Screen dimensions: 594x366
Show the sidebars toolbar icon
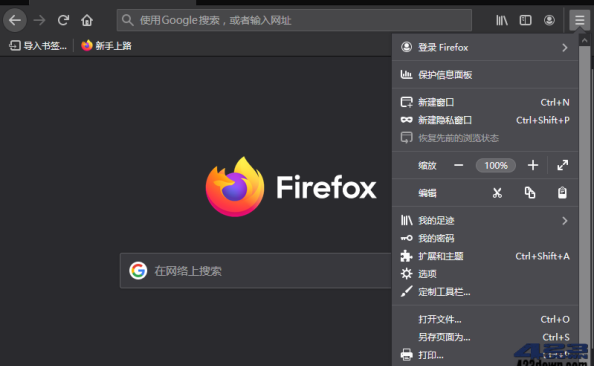[525, 20]
